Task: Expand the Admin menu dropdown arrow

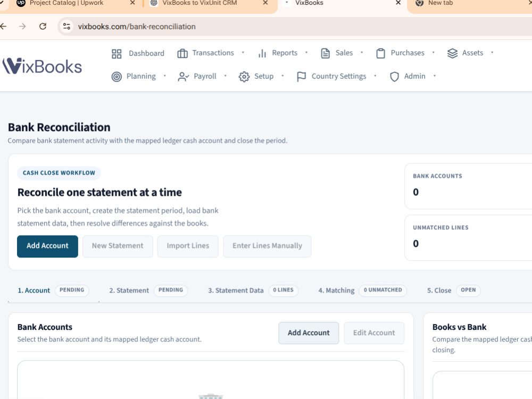Action: (434, 76)
